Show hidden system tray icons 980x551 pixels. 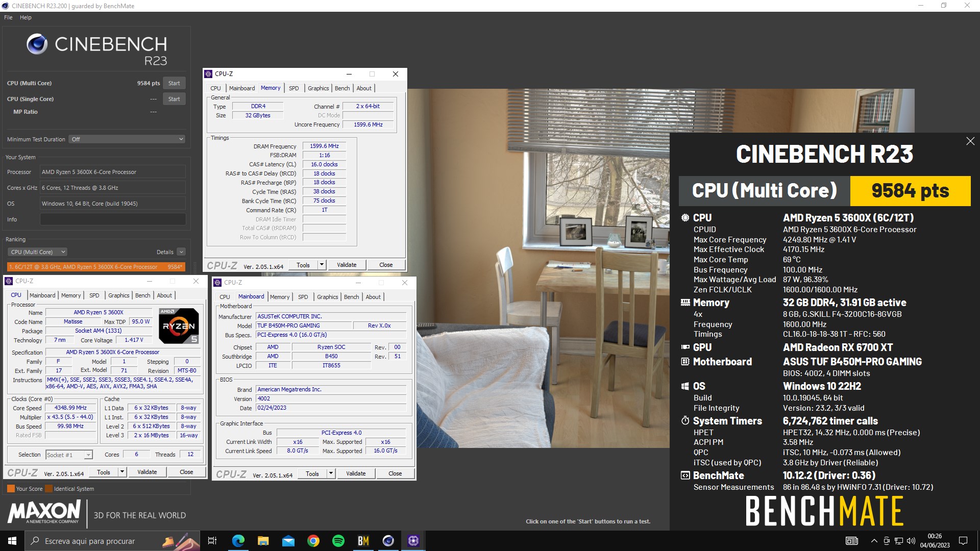874,541
